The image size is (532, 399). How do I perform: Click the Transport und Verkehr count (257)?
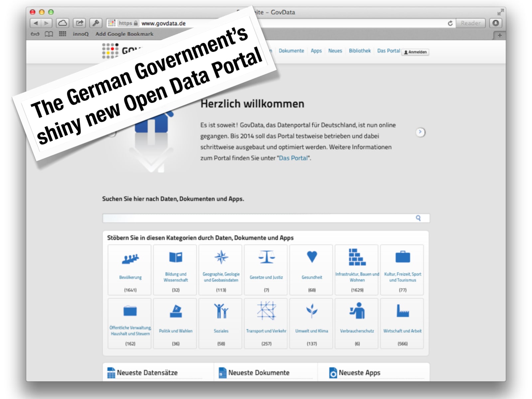click(x=266, y=343)
